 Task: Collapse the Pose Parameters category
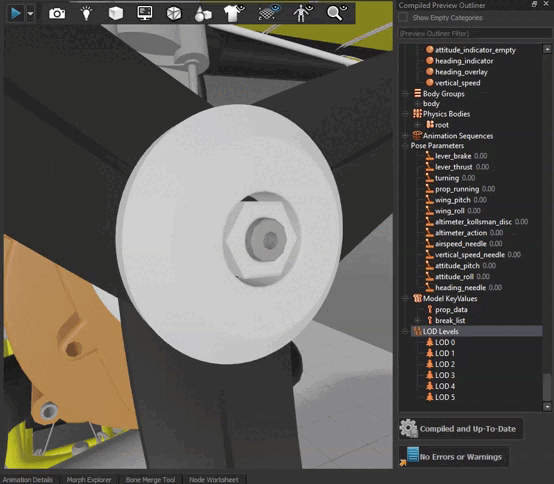click(x=405, y=146)
